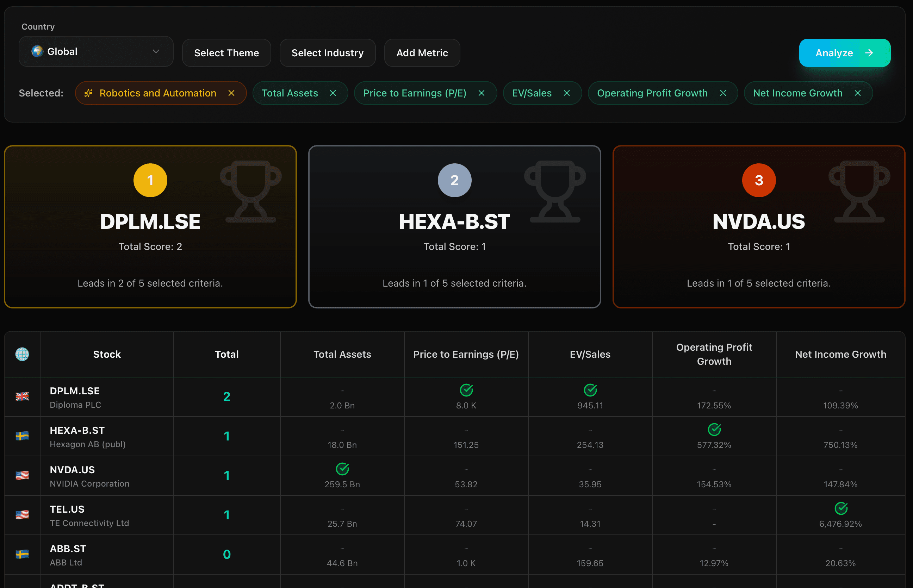Screen dimensions: 913x588
Task: Sort by the EV/Sales column header
Action: point(590,354)
